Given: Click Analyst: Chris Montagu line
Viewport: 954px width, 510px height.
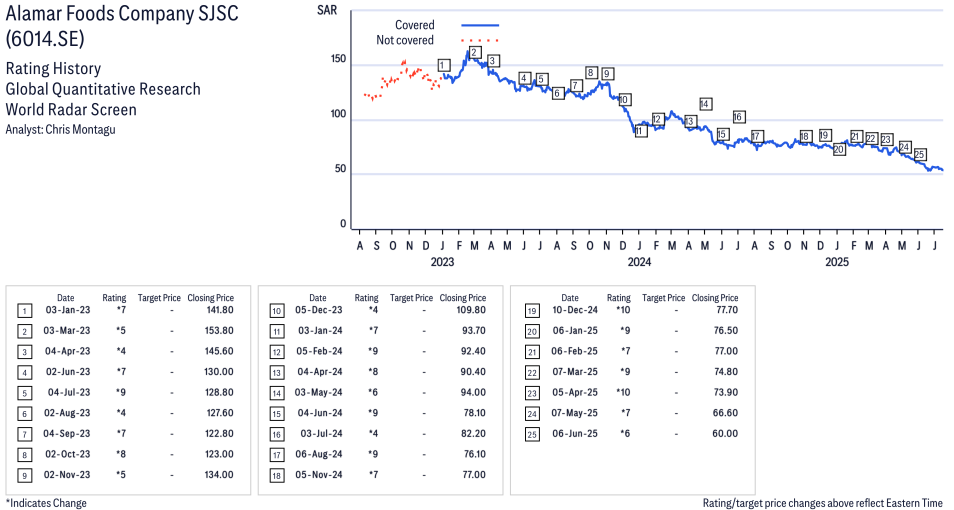Looking at the screenshot, I should (60, 130).
